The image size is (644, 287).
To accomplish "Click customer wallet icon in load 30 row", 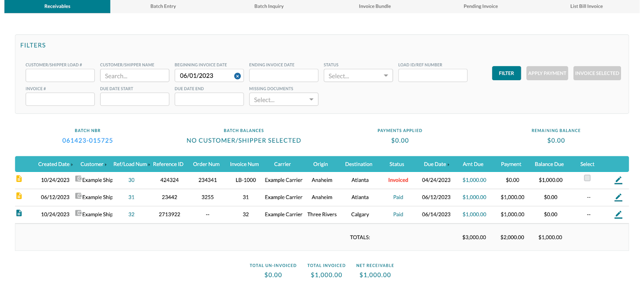I will tap(78, 179).
